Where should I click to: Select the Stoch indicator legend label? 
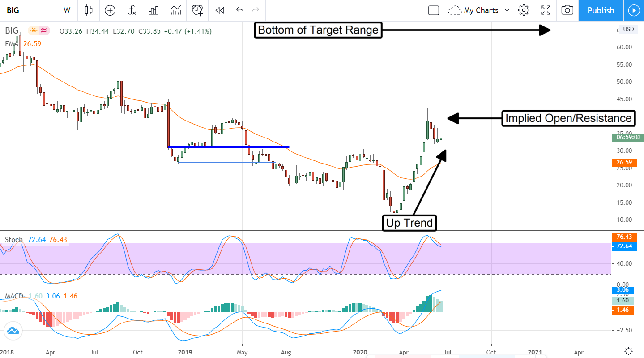coord(14,240)
